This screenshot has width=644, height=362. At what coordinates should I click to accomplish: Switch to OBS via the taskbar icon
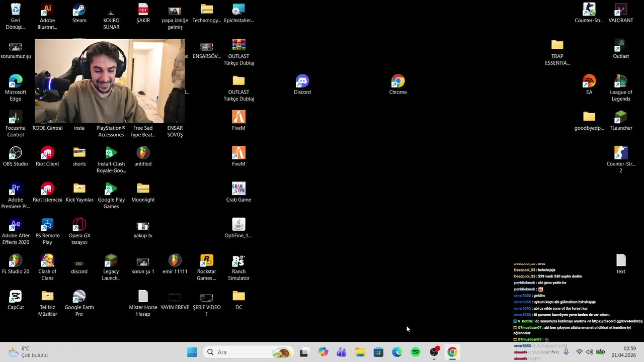[x=434, y=352]
